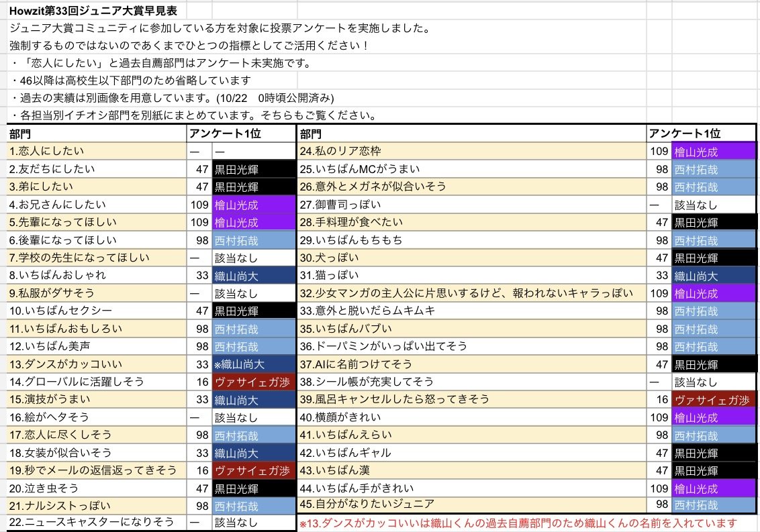Select the line 強制するものではないので
Viewport: 760px width, 532px height.
(x=189, y=46)
